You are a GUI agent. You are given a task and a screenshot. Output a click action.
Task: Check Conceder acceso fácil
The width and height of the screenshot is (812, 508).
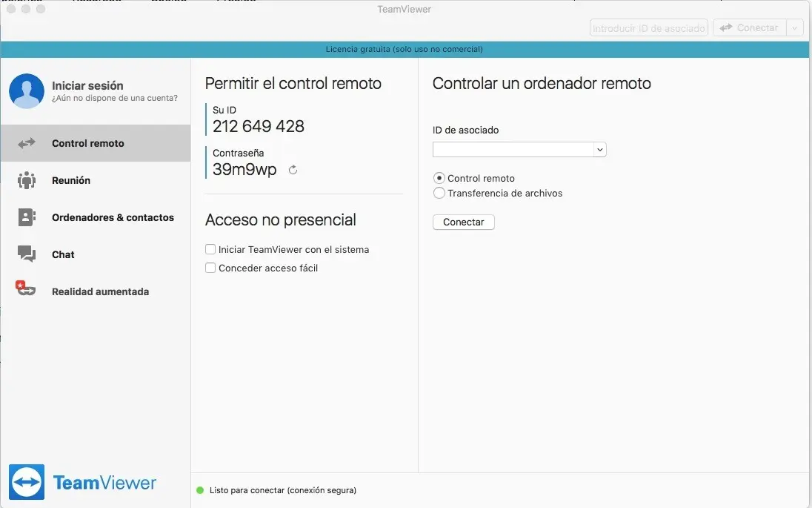coord(210,268)
